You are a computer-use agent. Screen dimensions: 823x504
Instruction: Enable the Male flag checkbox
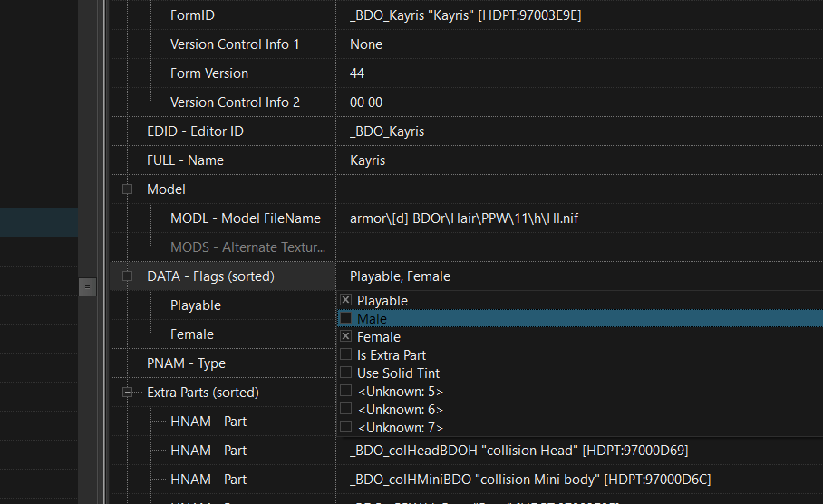[x=345, y=317]
